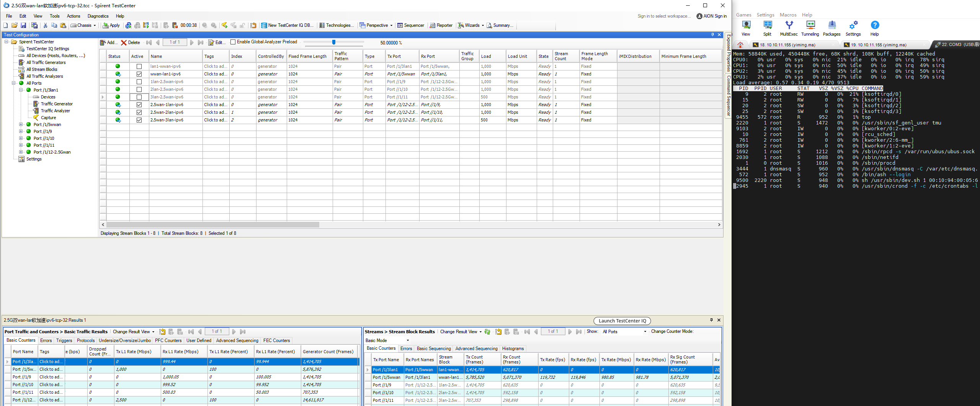This screenshot has width=980, height=406.
Task: Toggle Active checkbox for 3lan-2.5wan-ipv6
Action: 139,97
